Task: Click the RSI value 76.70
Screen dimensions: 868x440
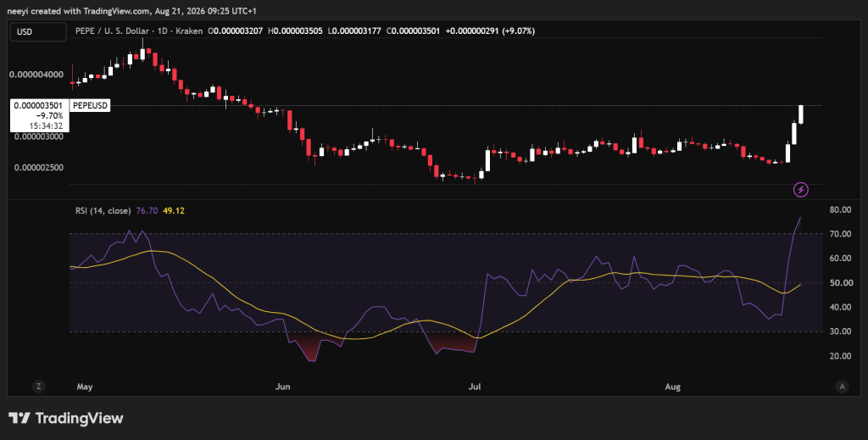Action: [147, 210]
